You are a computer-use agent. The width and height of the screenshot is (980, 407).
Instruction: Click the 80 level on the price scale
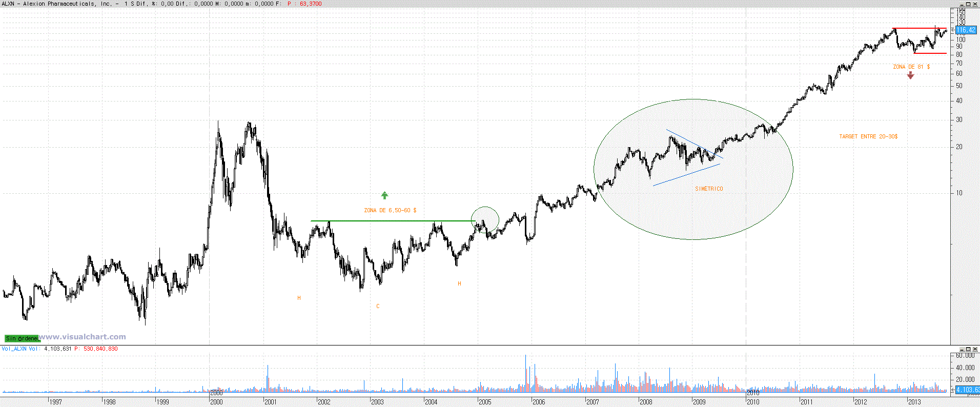(x=959, y=55)
